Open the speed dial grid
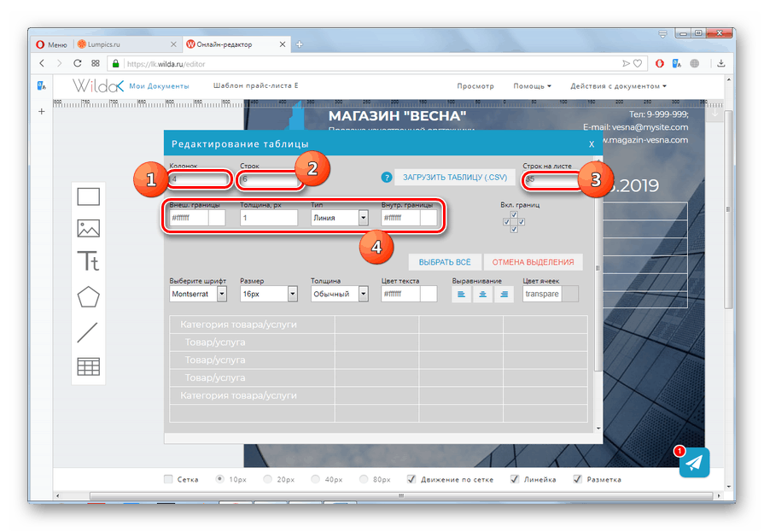764x532 pixels. pos(96,63)
